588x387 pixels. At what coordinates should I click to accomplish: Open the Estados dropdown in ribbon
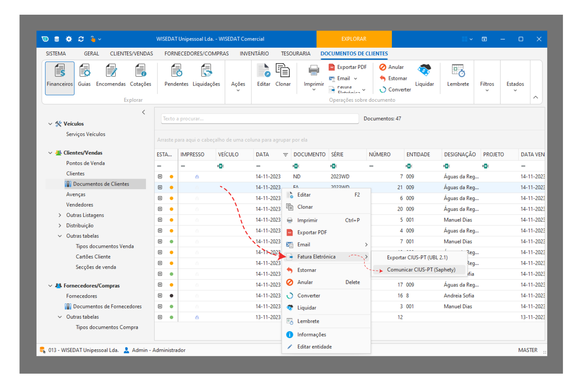click(515, 86)
